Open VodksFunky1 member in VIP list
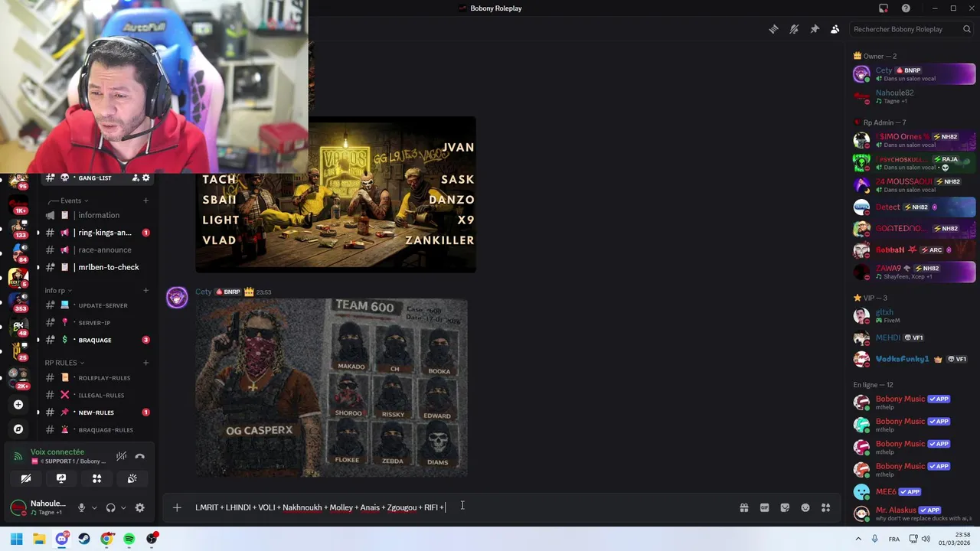This screenshot has height=551, width=980. click(914, 359)
